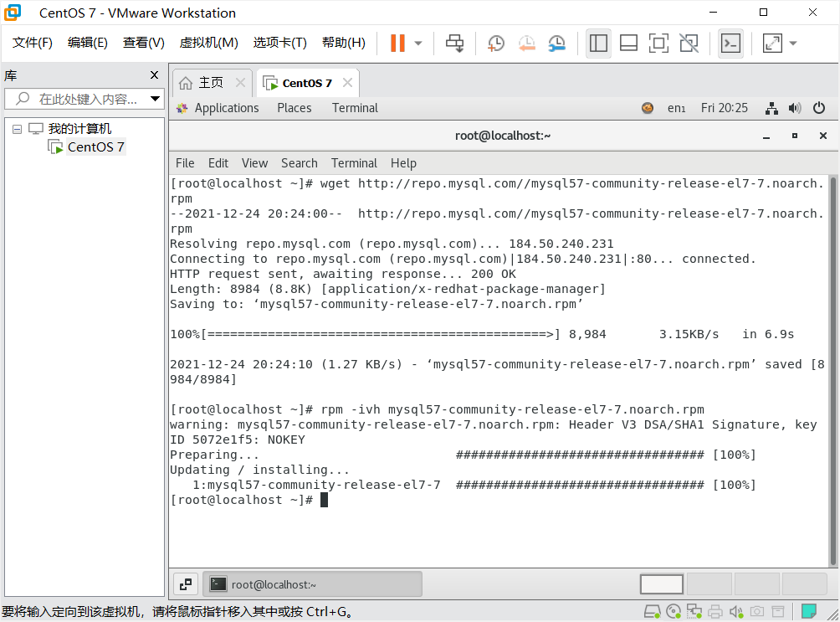Open the terminal Search menu
Image resolution: width=840 pixels, height=622 pixels.
300,163
